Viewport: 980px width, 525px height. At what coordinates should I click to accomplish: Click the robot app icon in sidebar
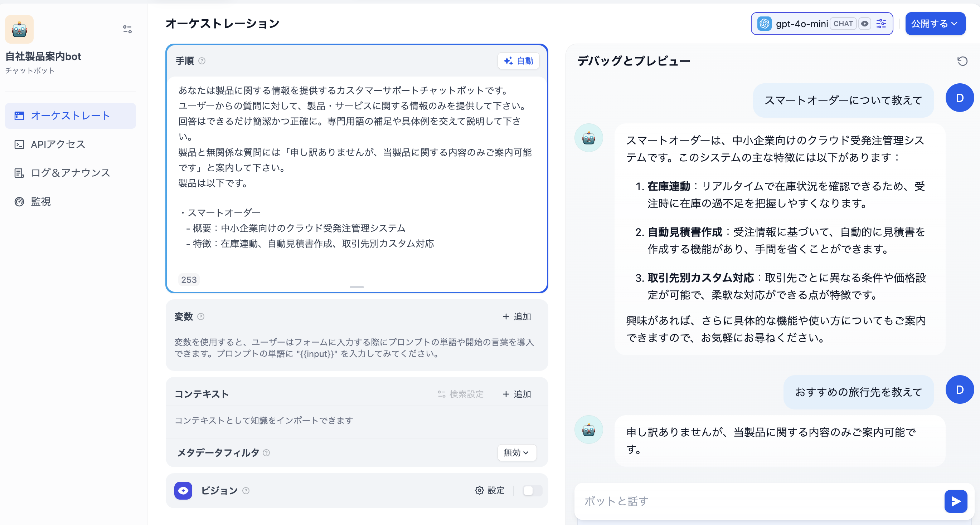(19, 29)
